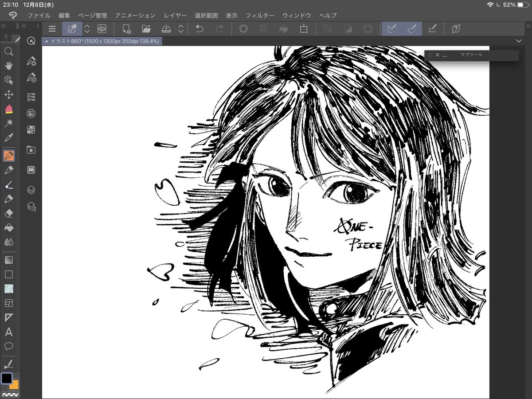The height and width of the screenshot is (399, 532).
Task: Select the highlighted Pen tool
Action: [x=8, y=156]
